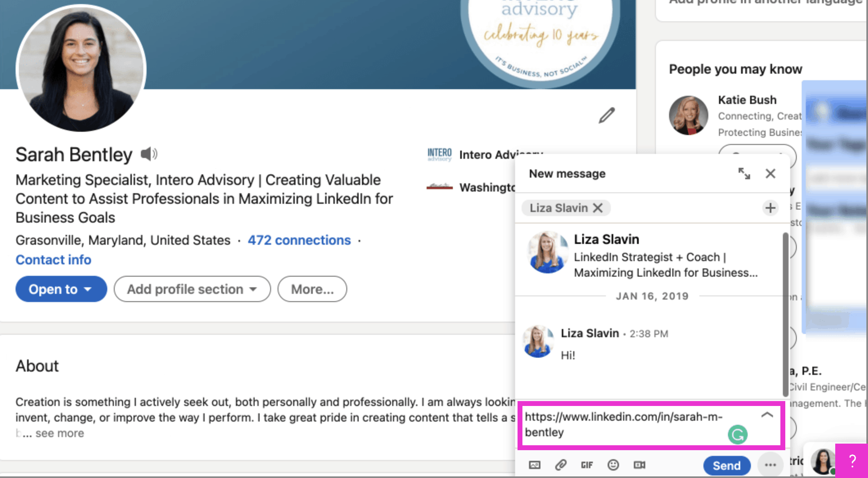This screenshot has width=868, height=478.
Task: Open message options three-dot menu
Action: pos(770,465)
